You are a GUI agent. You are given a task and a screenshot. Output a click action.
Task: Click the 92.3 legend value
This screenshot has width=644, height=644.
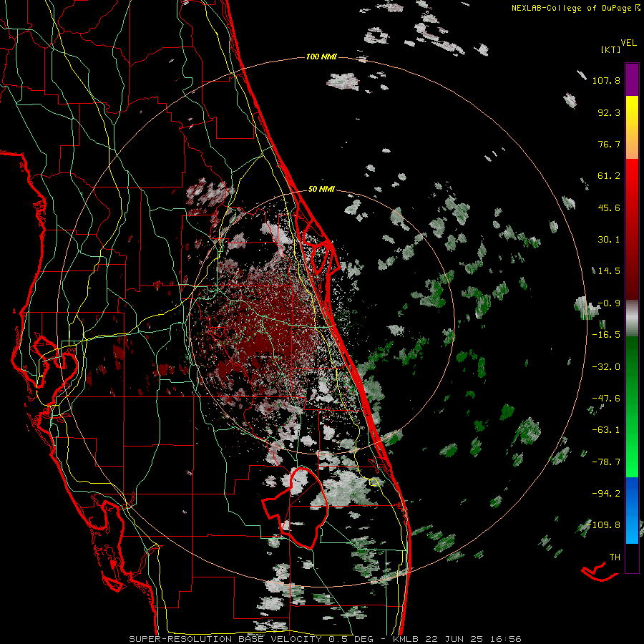coord(609,112)
